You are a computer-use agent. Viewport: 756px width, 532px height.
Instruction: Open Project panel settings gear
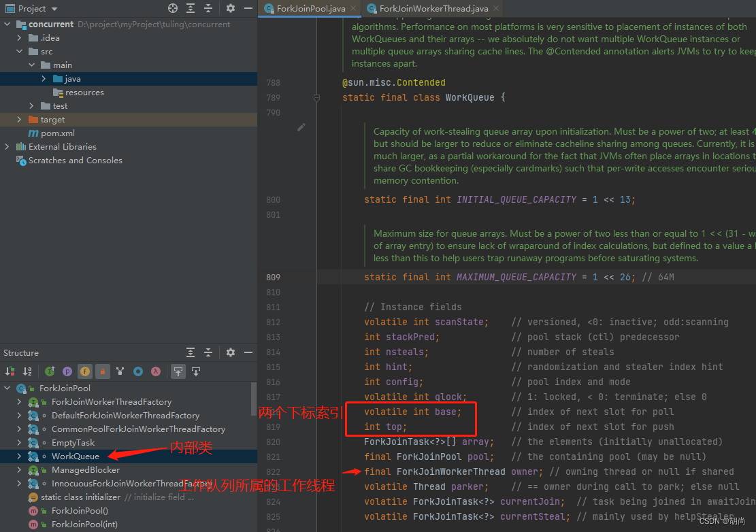tap(231, 8)
